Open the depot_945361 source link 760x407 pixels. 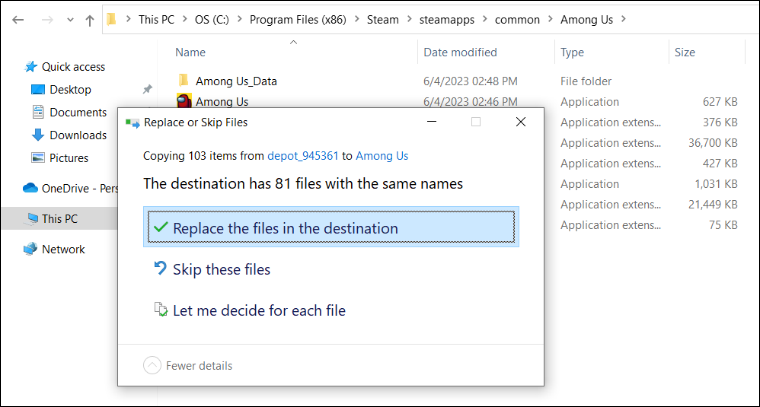pyautogui.click(x=305, y=156)
